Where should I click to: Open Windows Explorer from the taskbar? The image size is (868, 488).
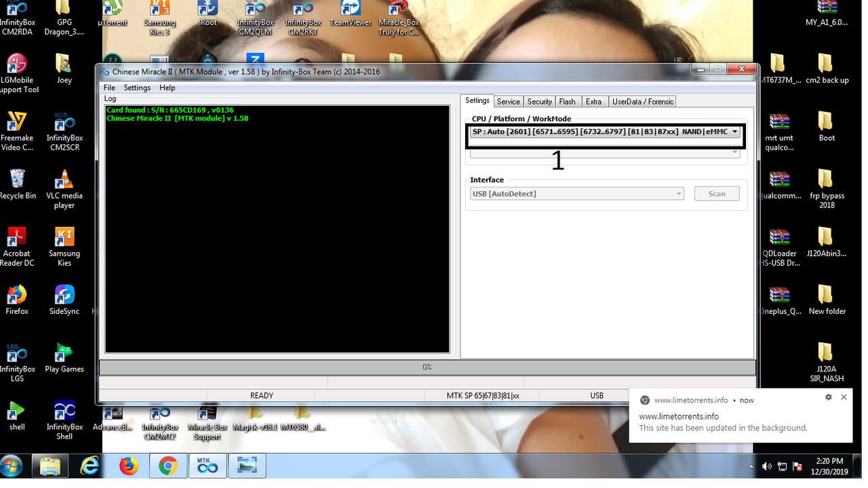[50, 466]
